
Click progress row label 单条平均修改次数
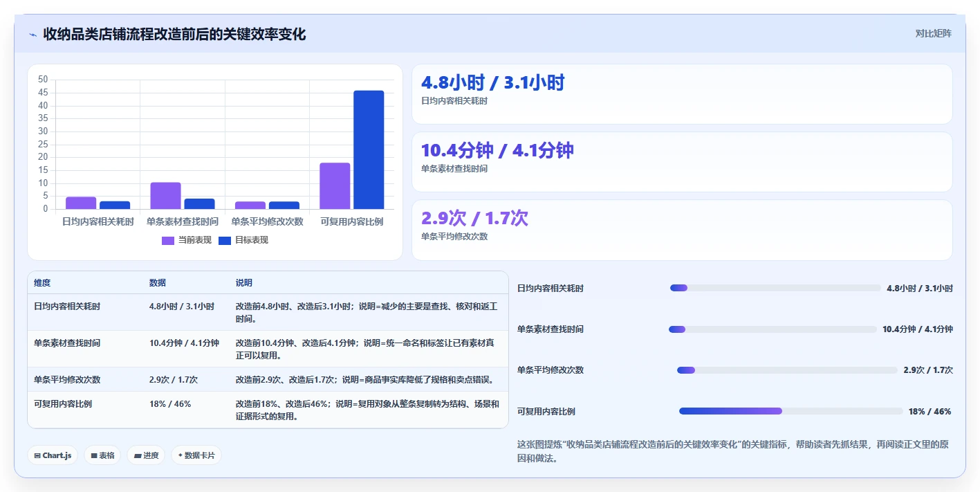[551, 370]
